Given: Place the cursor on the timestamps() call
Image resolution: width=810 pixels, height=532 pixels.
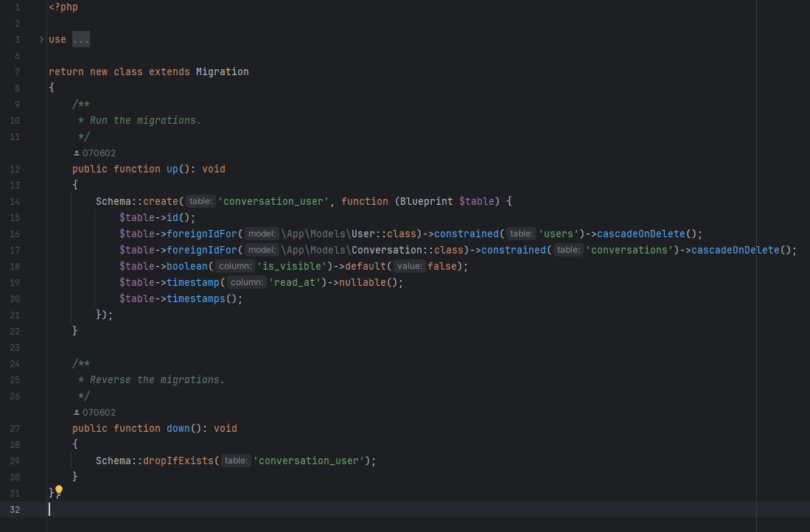Looking at the screenshot, I should [x=195, y=298].
